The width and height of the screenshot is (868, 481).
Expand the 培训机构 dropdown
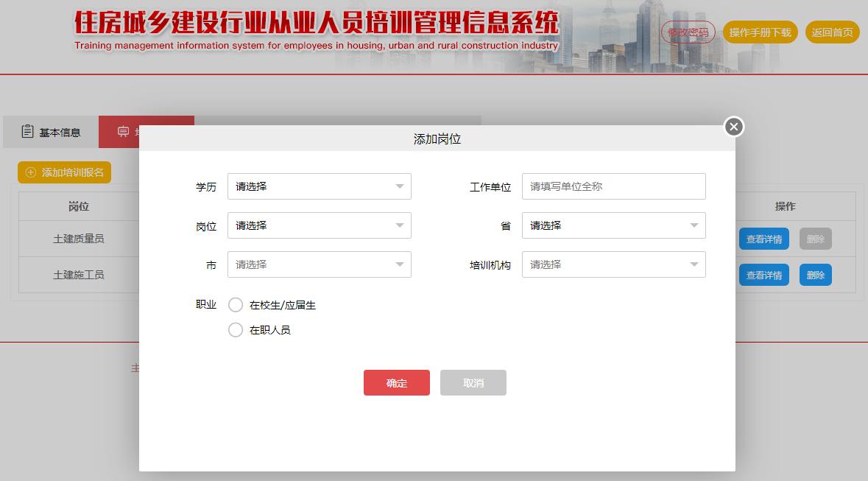613,264
